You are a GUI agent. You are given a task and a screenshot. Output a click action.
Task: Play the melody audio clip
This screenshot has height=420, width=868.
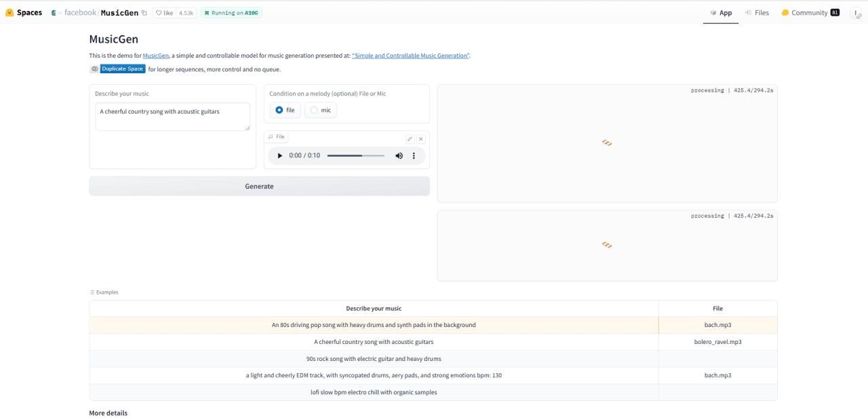tap(279, 155)
